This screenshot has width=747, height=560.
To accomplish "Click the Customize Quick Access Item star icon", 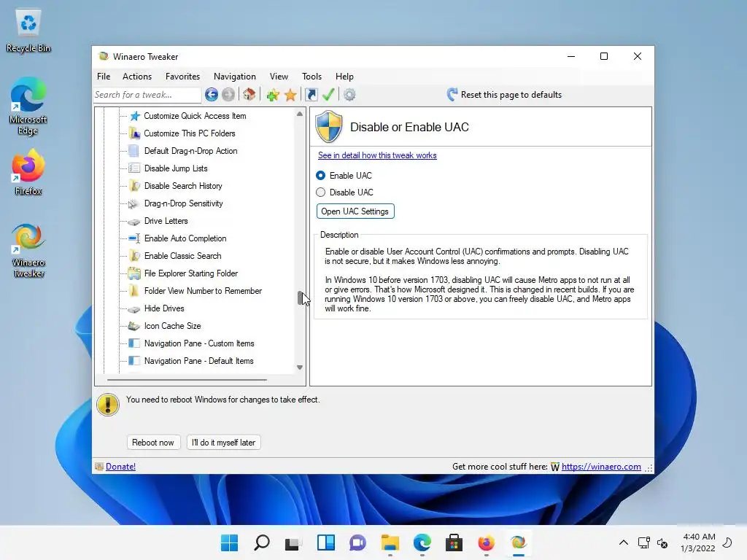I will [135, 116].
